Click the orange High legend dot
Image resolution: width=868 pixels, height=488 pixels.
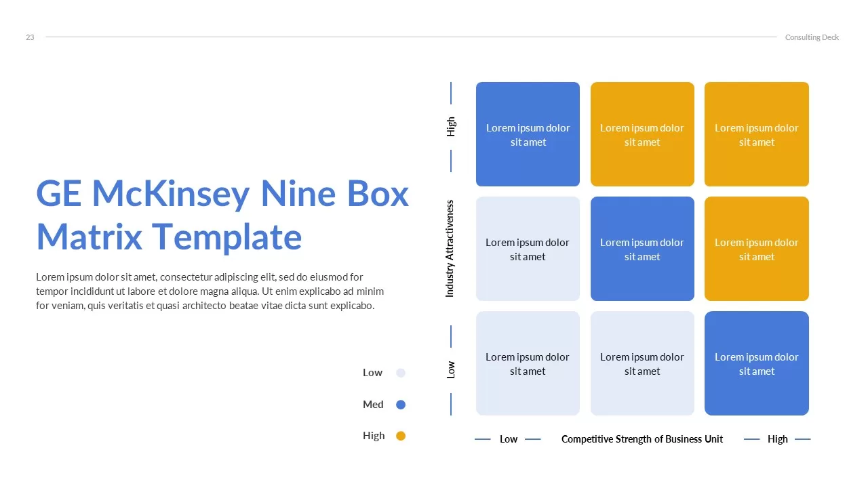(401, 436)
